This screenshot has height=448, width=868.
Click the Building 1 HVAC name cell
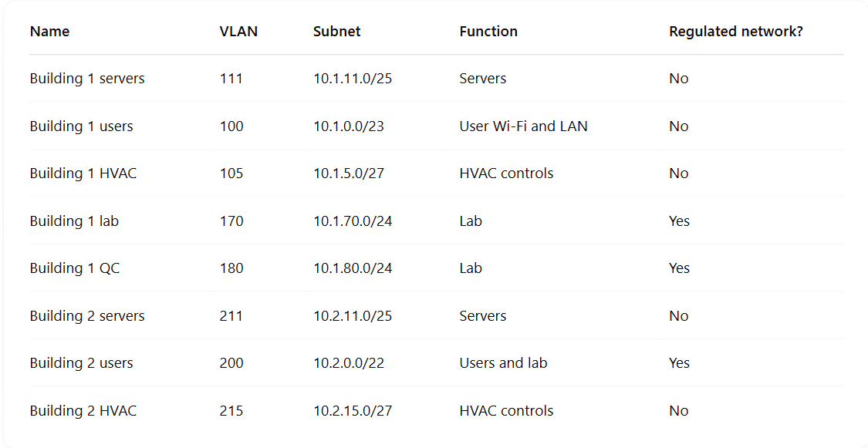(x=83, y=173)
